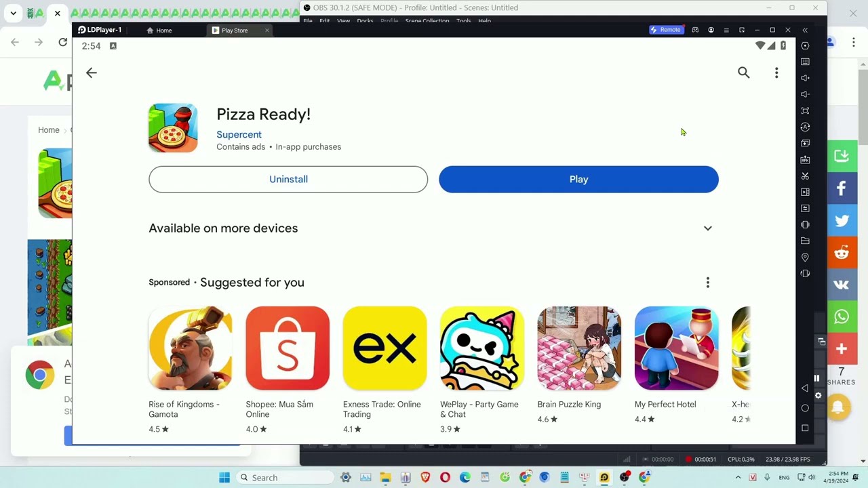This screenshot has width=868, height=488.
Task: Click the scissors screenshot icon
Action: pyautogui.click(x=805, y=176)
